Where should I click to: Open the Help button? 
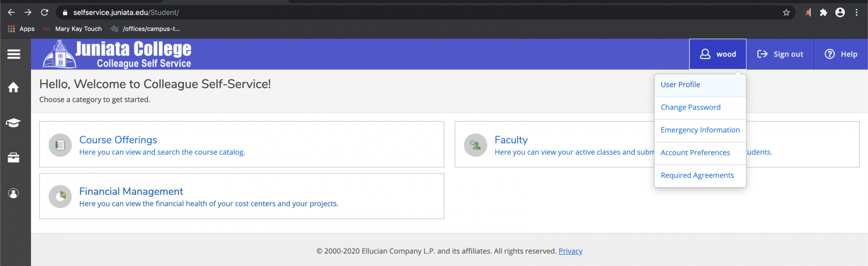pyautogui.click(x=841, y=54)
